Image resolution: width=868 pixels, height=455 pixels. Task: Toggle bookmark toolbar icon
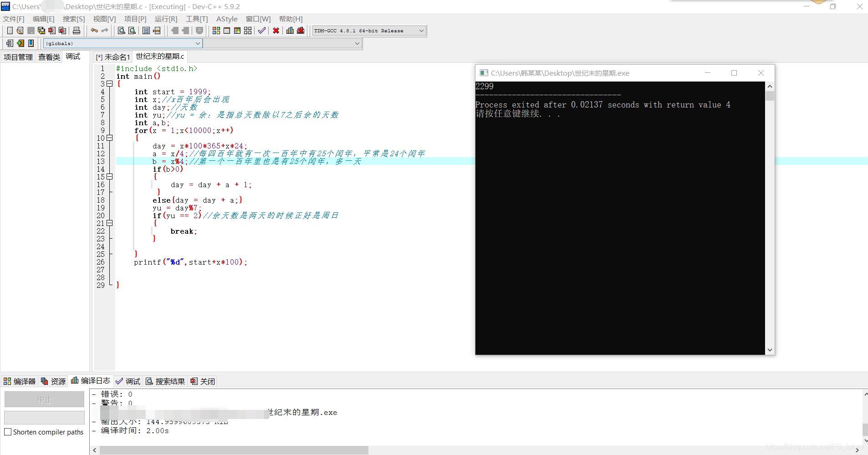tap(199, 31)
